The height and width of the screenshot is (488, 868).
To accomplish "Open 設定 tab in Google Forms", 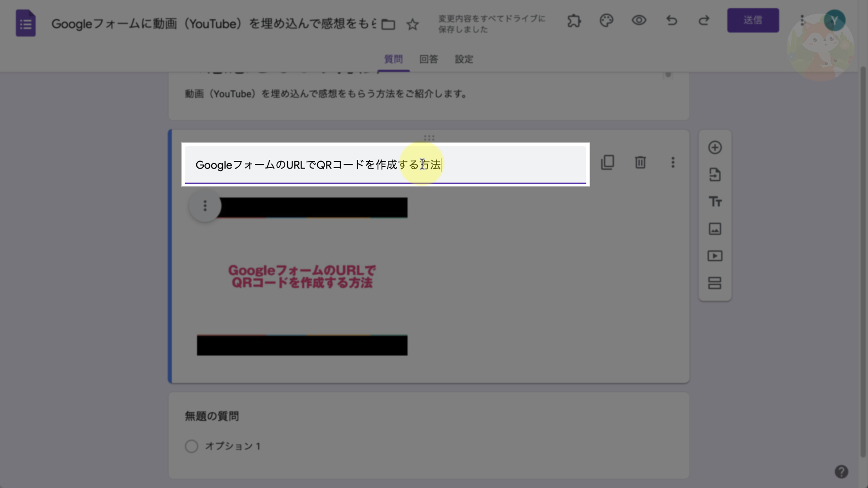I will [464, 58].
